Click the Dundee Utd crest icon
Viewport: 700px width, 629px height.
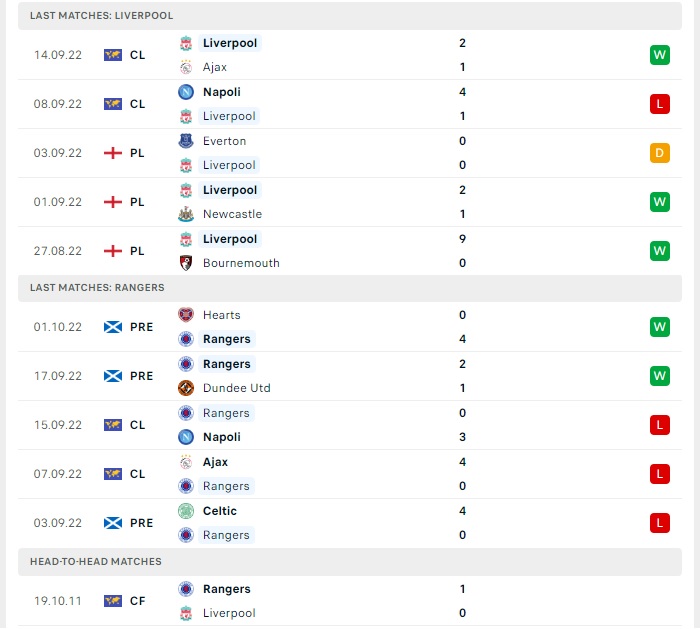tap(186, 388)
